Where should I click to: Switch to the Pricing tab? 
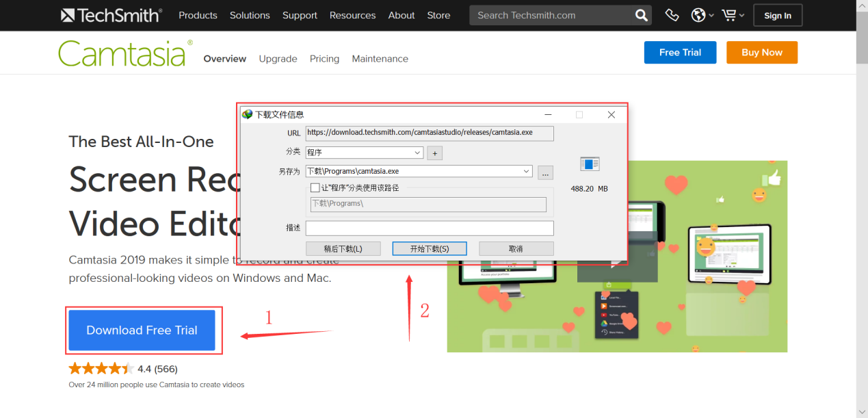point(324,59)
